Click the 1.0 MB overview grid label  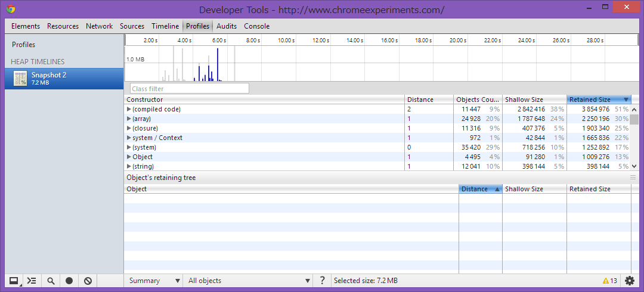click(x=135, y=60)
